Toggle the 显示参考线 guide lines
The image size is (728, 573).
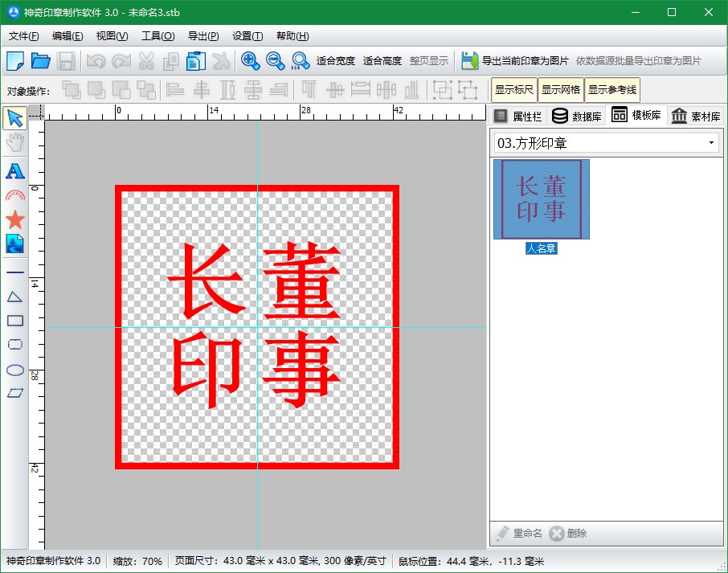612,90
